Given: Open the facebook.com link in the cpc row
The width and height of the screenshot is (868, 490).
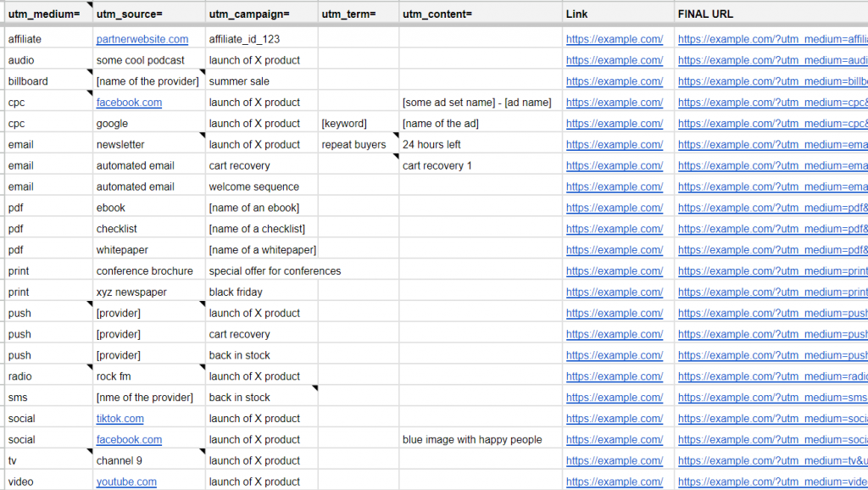Looking at the screenshot, I should click(x=129, y=102).
